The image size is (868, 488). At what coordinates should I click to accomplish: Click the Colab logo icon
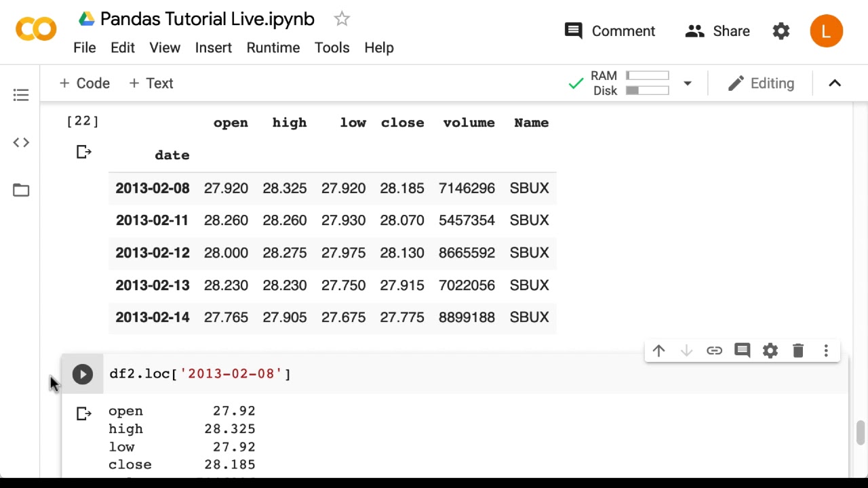click(x=36, y=30)
